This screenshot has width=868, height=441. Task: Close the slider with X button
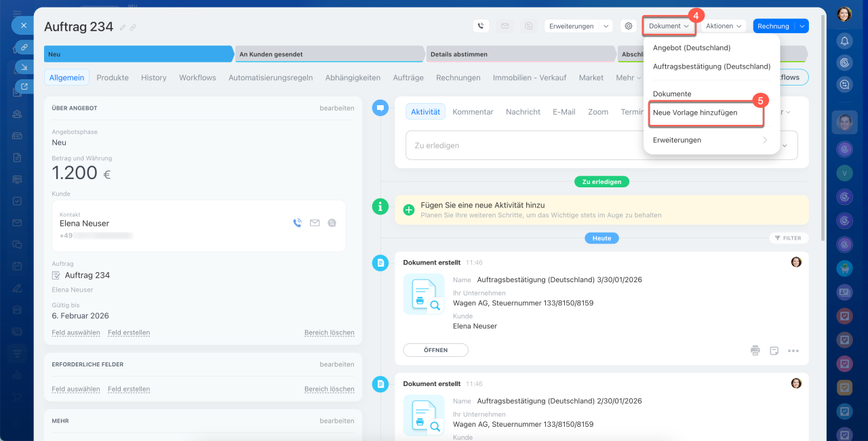(x=23, y=25)
